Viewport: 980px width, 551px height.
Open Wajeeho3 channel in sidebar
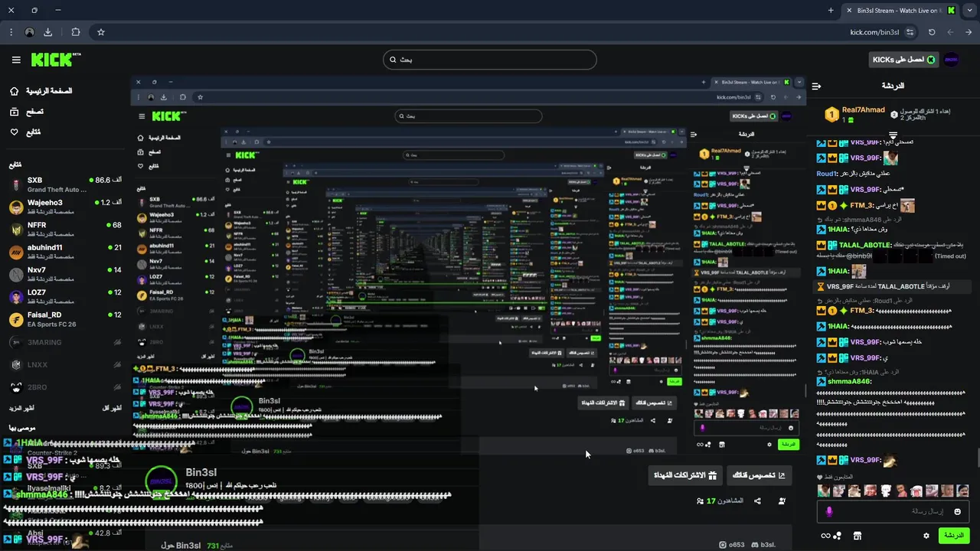tap(65, 207)
